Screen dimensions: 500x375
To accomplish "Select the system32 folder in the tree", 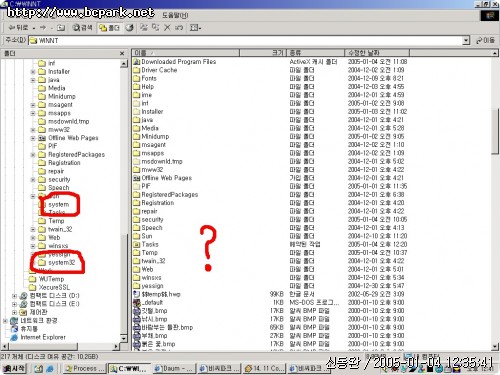I will point(61,263).
